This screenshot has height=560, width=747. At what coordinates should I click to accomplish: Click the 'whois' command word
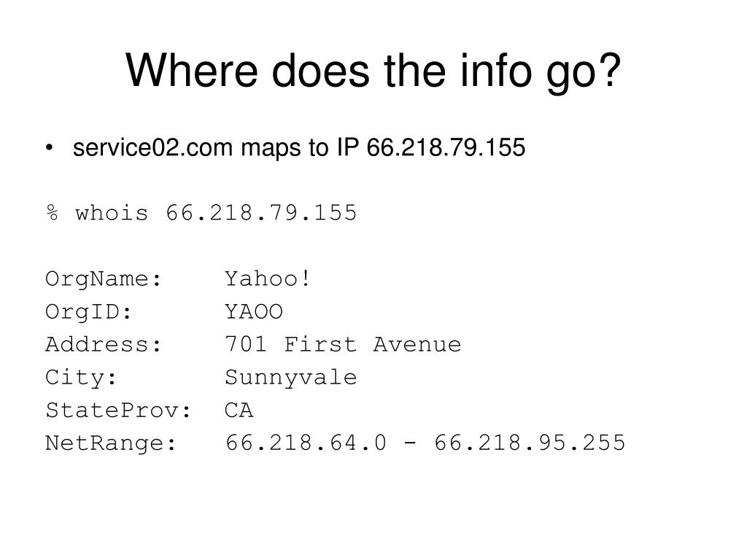click(112, 213)
